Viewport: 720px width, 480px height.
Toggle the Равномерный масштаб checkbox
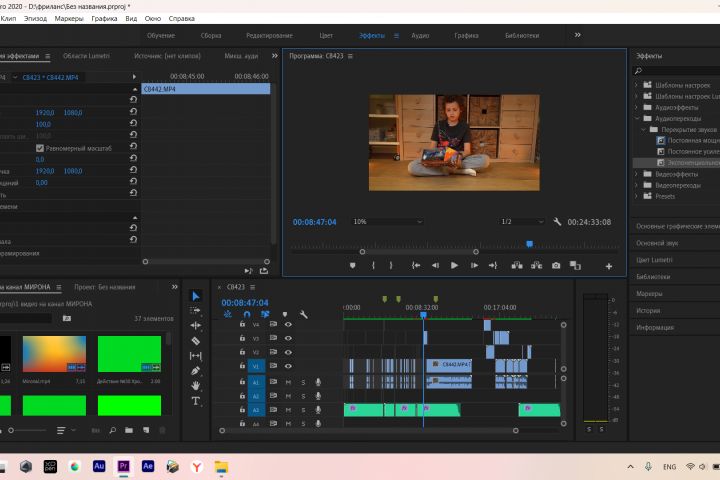click(x=40, y=148)
